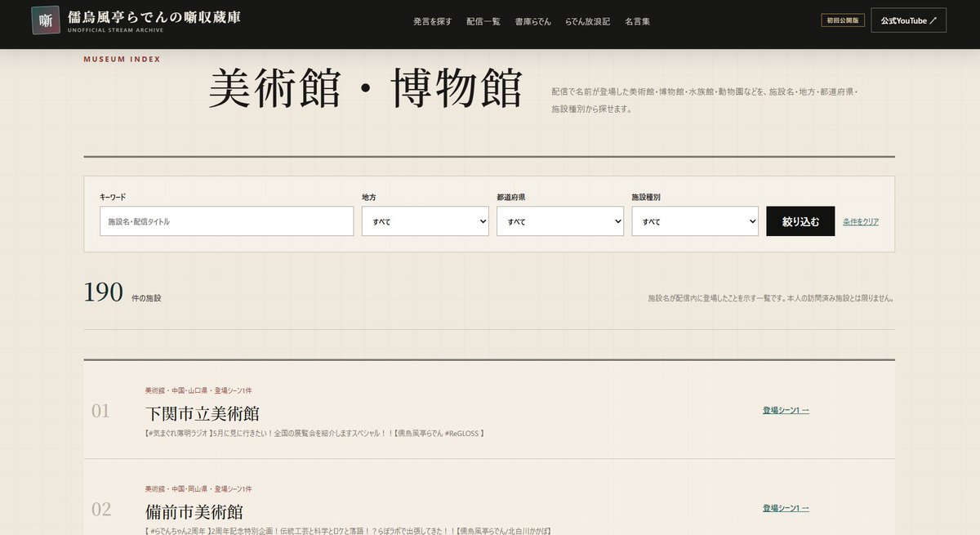
Task: Click 登場シーン1 link for 下関市立美術館
Action: [x=786, y=410]
